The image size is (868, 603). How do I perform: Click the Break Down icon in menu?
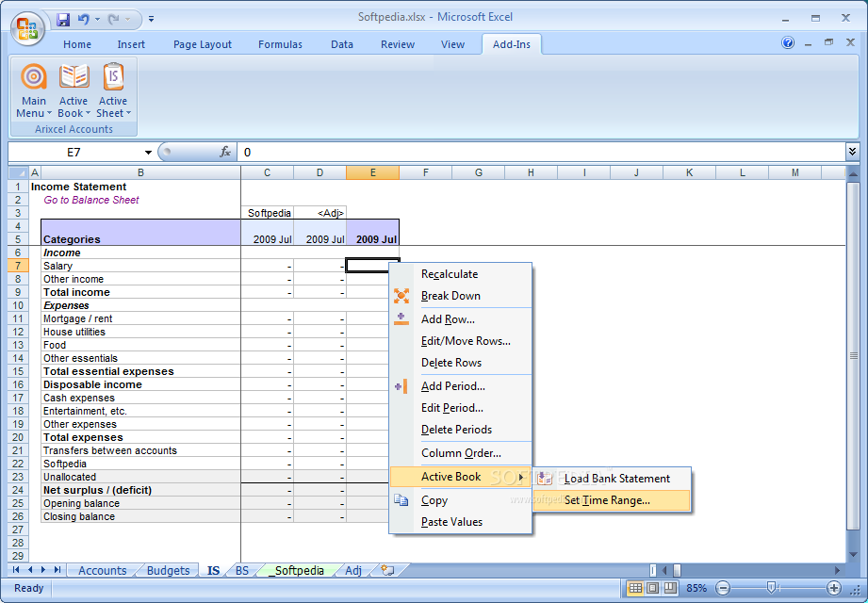[401, 296]
